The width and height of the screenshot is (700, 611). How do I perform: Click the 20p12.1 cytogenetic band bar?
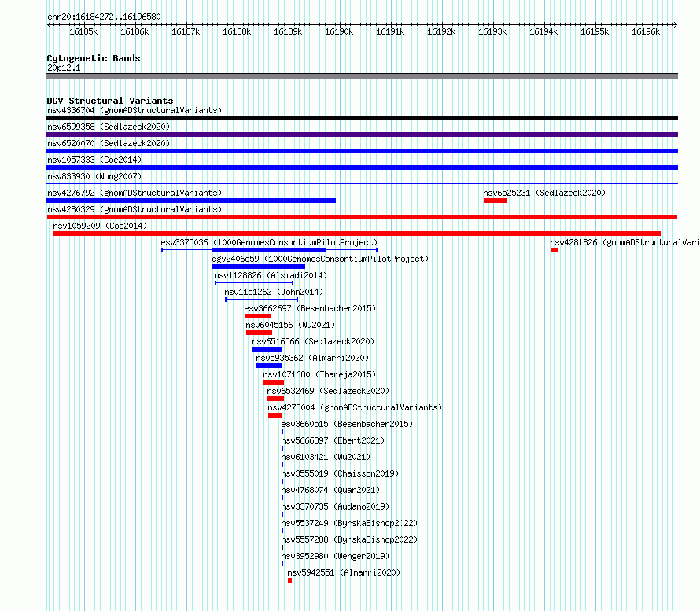[x=362, y=76]
